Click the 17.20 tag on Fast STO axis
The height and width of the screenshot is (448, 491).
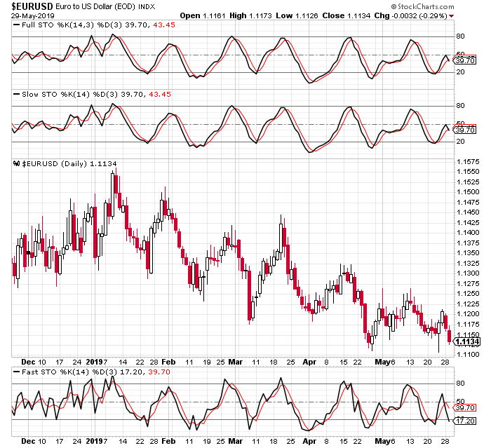pos(464,421)
